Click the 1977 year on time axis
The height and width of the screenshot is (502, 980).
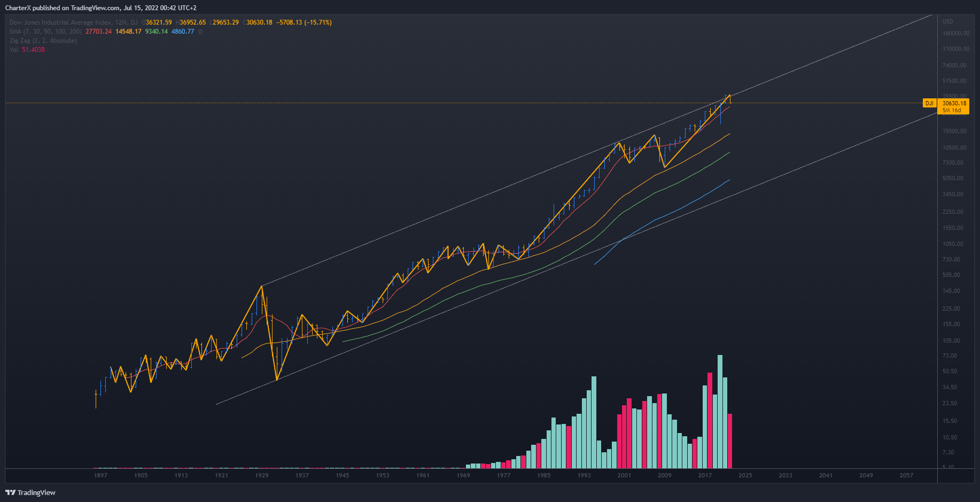tap(503, 475)
